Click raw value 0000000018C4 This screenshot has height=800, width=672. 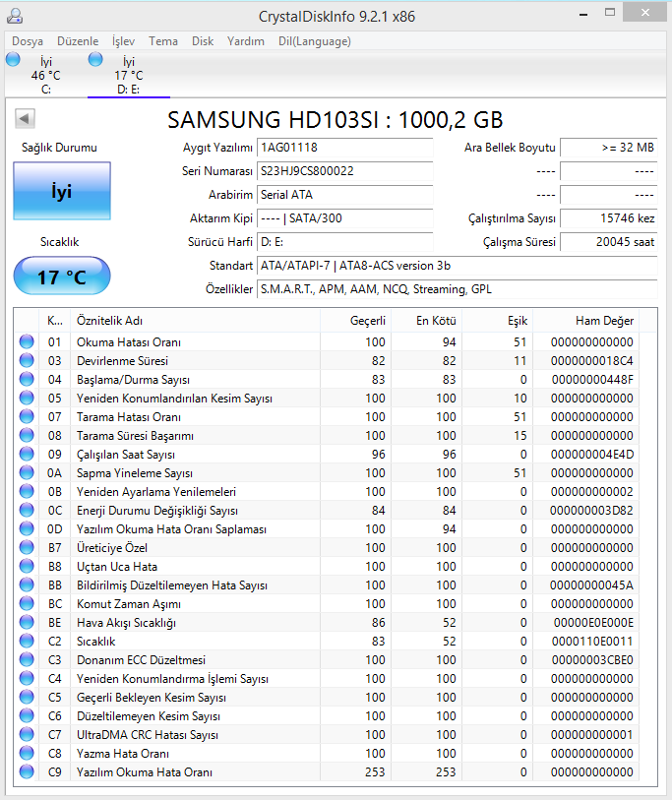[592, 361]
